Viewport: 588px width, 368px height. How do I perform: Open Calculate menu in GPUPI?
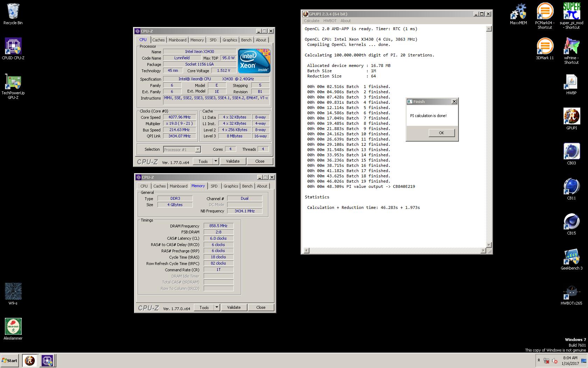click(311, 21)
